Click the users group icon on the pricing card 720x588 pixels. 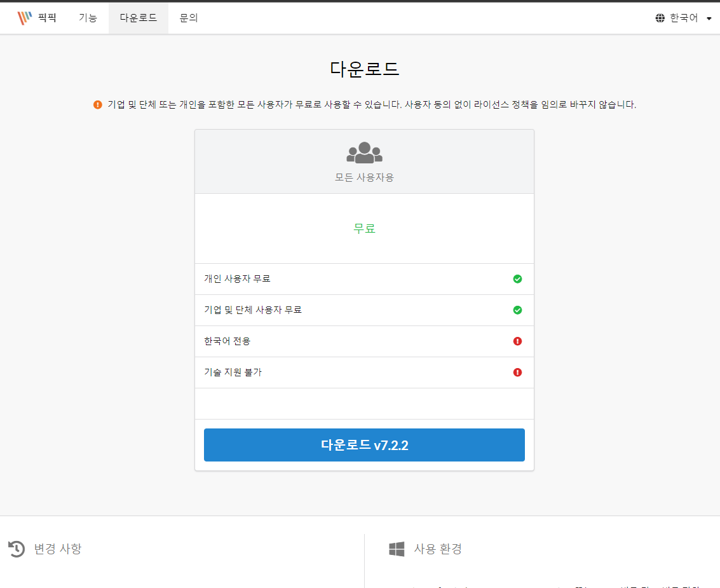click(x=364, y=153)
